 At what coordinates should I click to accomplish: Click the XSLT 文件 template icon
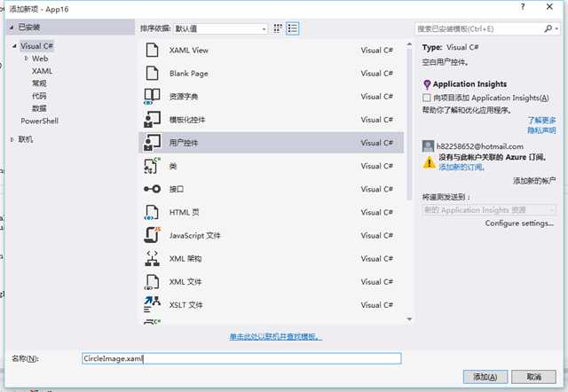point(152,305)
